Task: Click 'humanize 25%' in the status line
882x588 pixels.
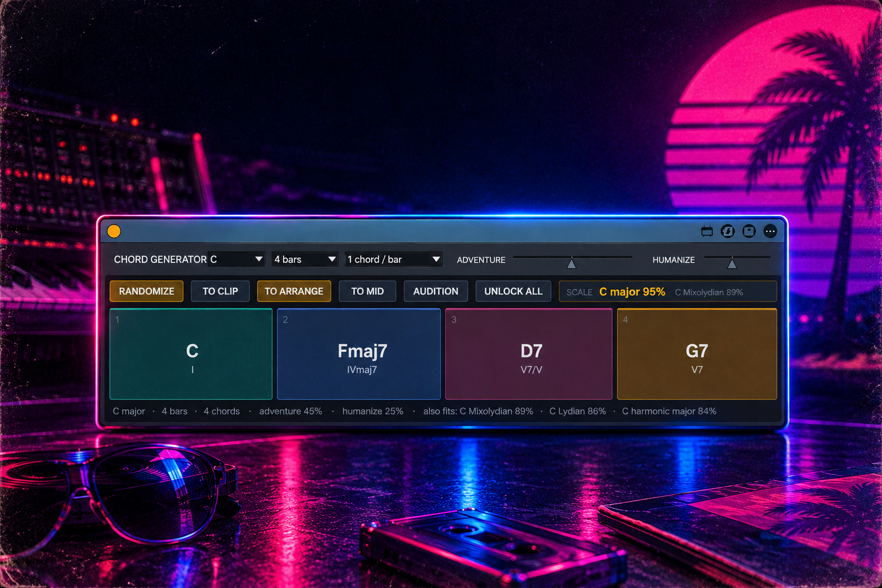Action: (x=373, y=411)
